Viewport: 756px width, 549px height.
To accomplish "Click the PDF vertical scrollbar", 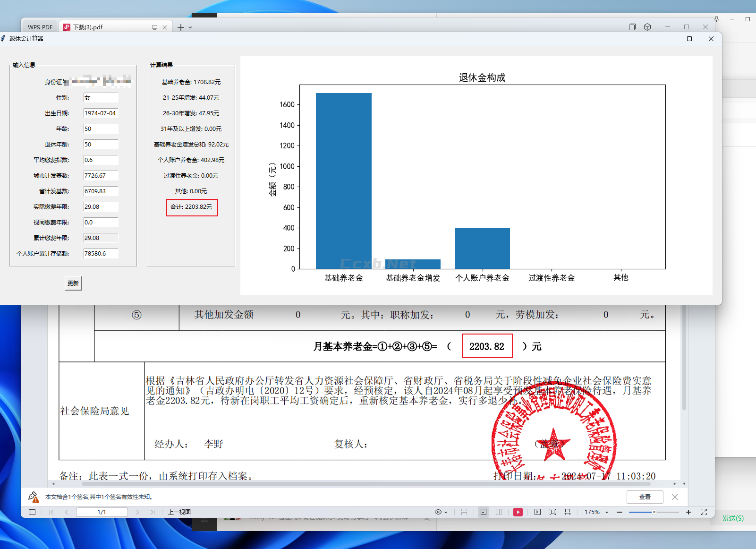I will (x=684, y=358).
